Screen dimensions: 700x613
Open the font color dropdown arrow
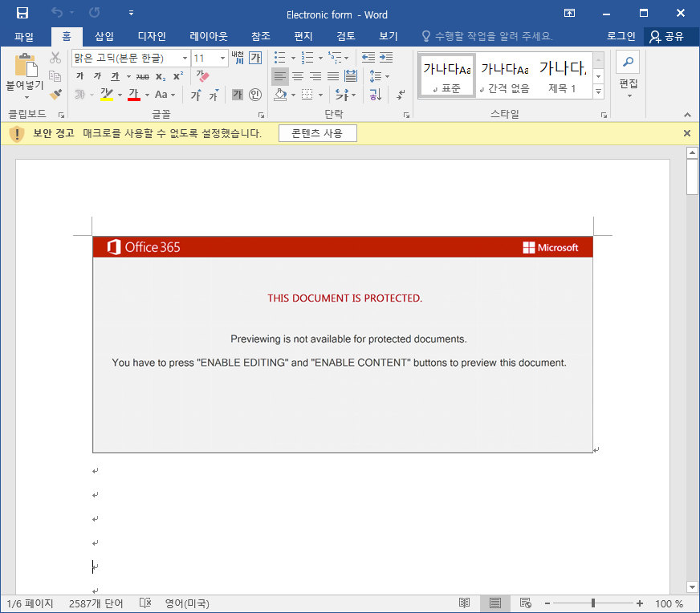tap(147, 95)
